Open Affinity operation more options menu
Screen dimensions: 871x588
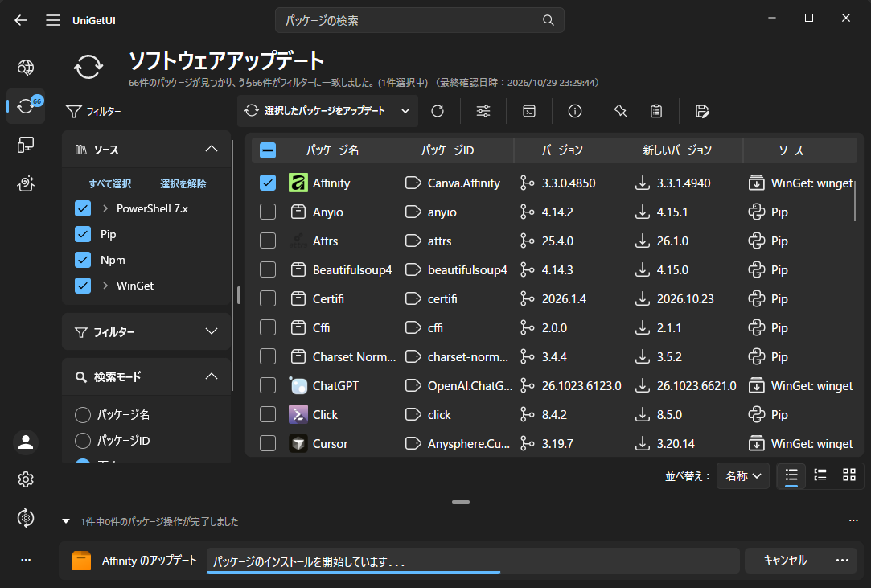(842, 560)
